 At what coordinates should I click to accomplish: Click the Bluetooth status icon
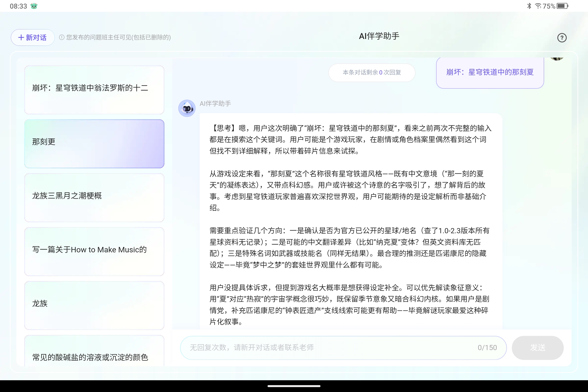(x=529, y=6)
